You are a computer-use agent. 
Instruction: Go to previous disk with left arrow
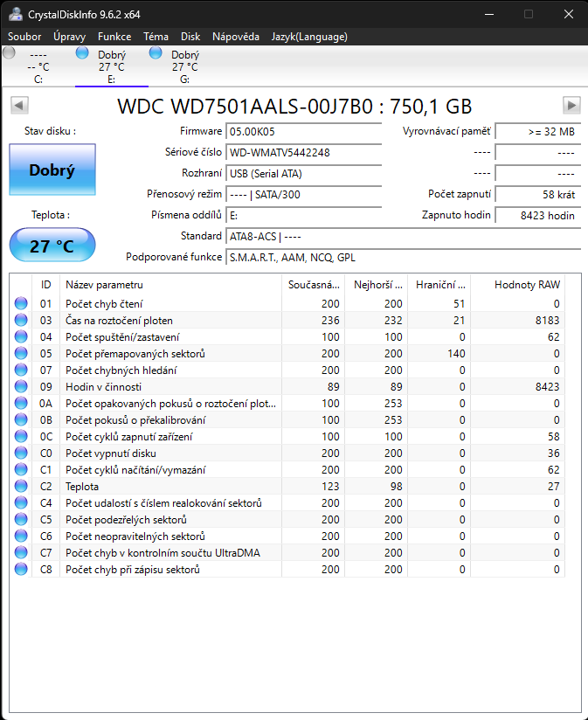(19, 106)
